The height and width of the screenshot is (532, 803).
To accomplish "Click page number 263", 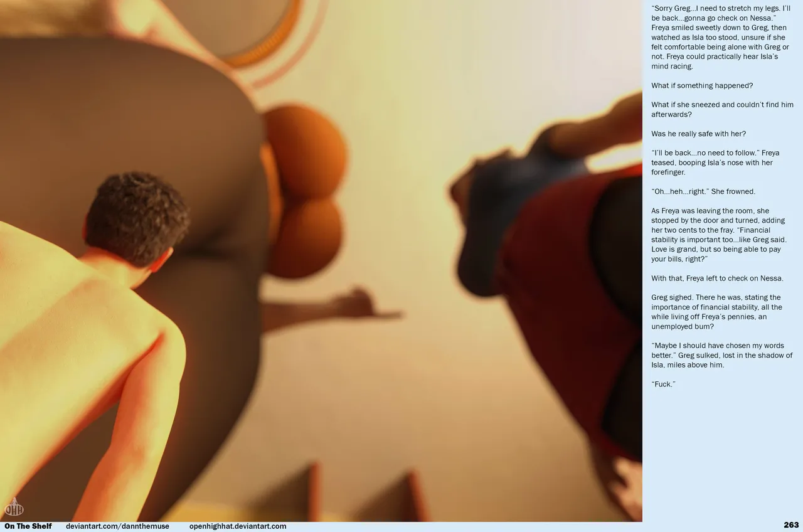I will (x=791, y=525).
